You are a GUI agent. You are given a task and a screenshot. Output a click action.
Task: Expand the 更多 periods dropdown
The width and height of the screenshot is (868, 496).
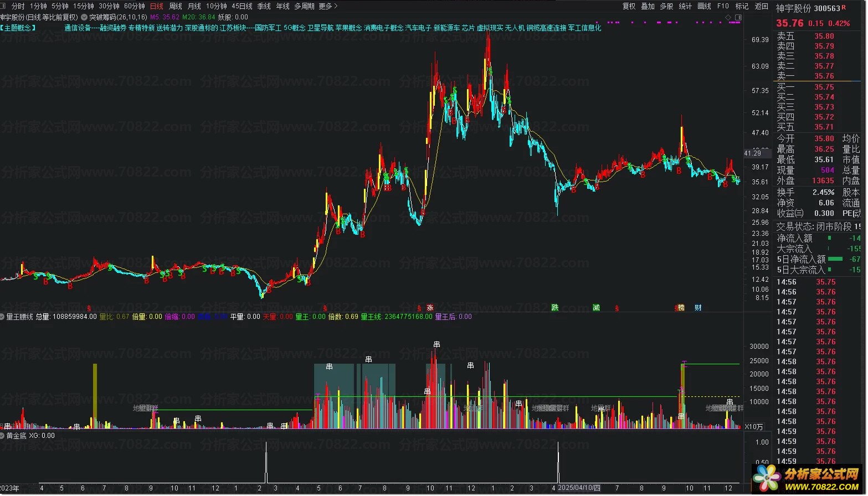click(328, 6)
